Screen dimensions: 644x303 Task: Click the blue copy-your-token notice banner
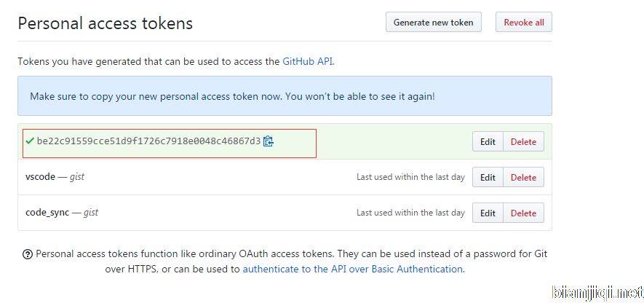tap(284, 96)
